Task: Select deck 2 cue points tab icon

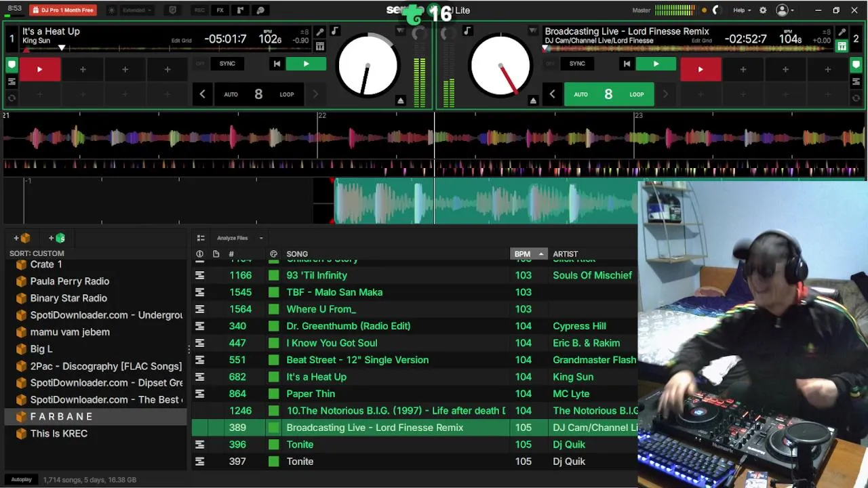Action: point(856,66)
